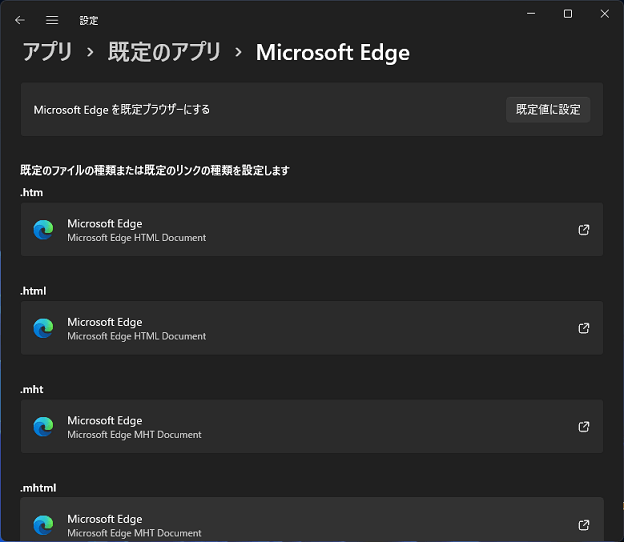Click the 既定のファイルの種類 section heading

pyautogui.click(x=155, y=170)
